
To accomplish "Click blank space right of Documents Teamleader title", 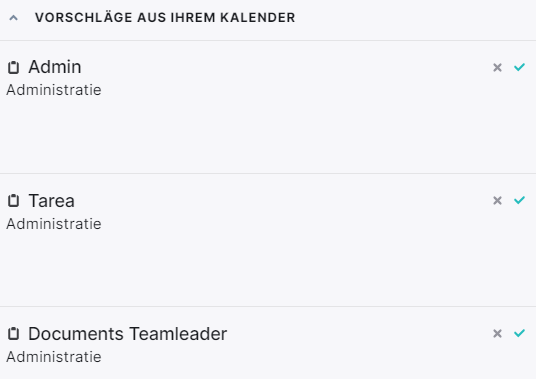I will 359,334.
